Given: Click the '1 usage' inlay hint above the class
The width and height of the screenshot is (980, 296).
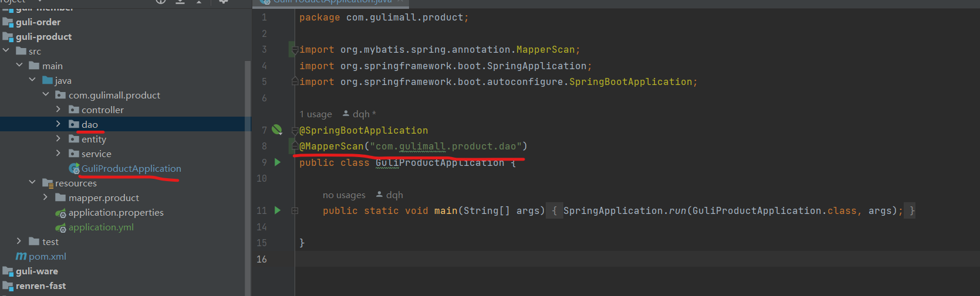Looking at the screenshot, I should pos(316,114).
